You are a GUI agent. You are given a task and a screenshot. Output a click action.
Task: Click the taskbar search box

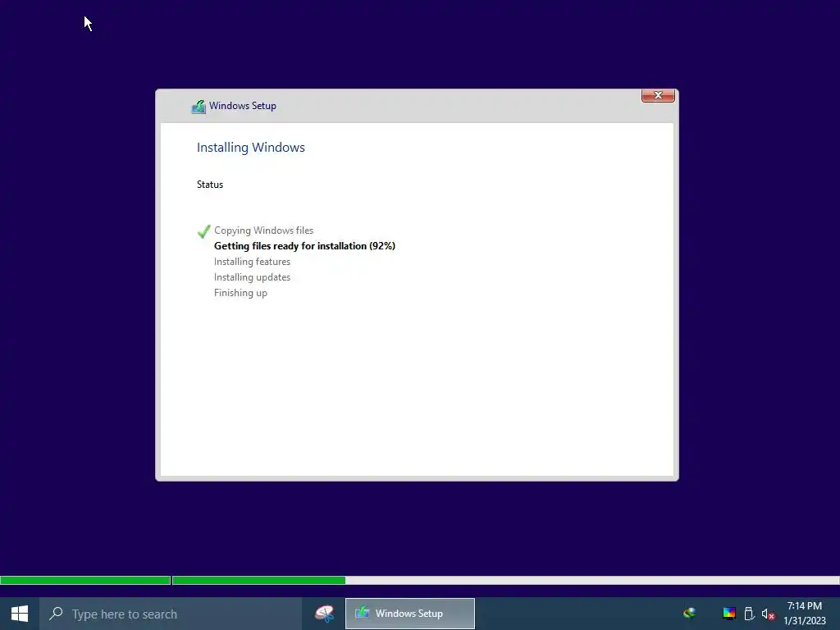(x=171, y=614)
